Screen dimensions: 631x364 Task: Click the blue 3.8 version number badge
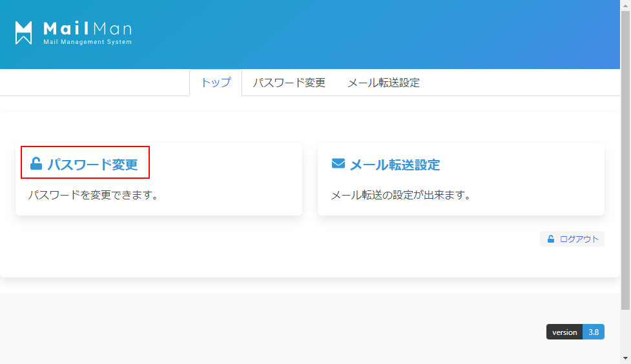(594, 332)
